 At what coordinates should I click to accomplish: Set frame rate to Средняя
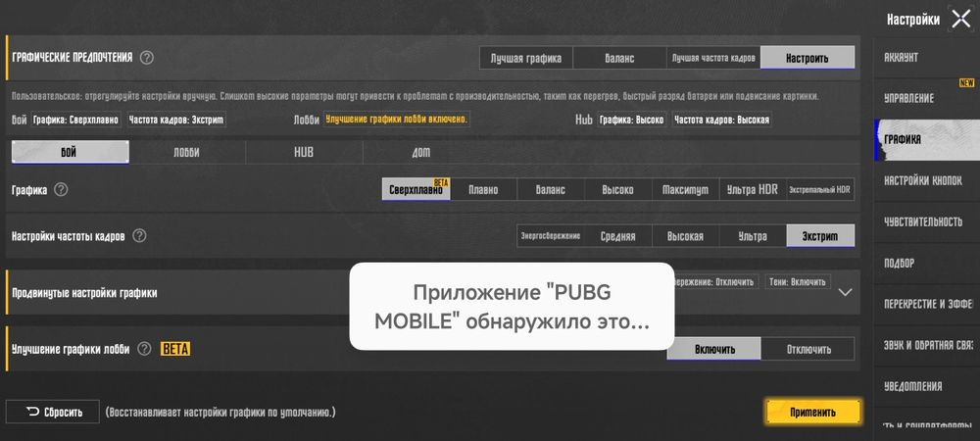tap(618, 236)
